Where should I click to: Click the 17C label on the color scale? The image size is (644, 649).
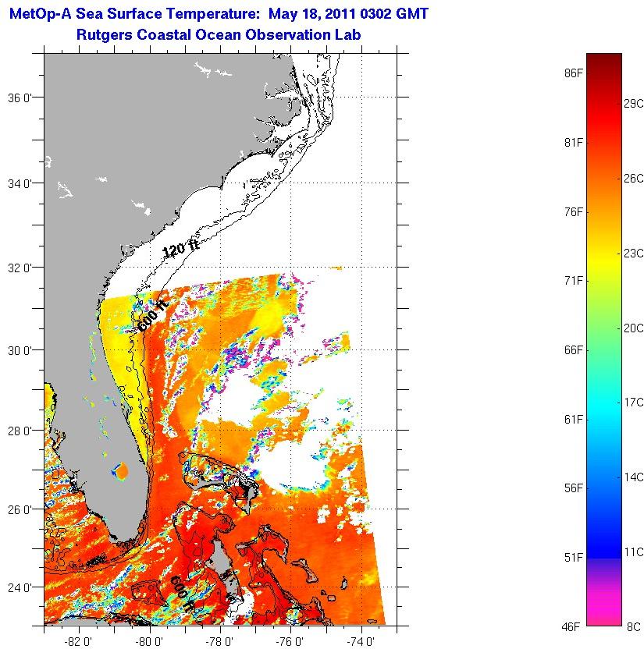point(634,403)
